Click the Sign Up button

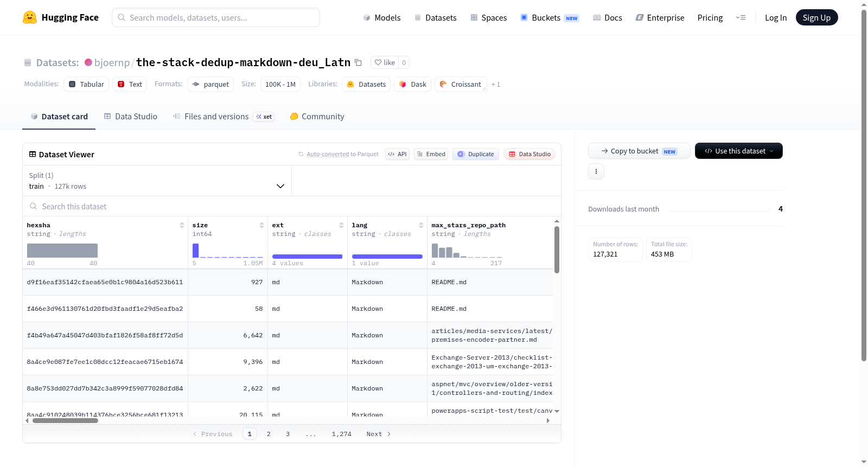pos(816,17)
